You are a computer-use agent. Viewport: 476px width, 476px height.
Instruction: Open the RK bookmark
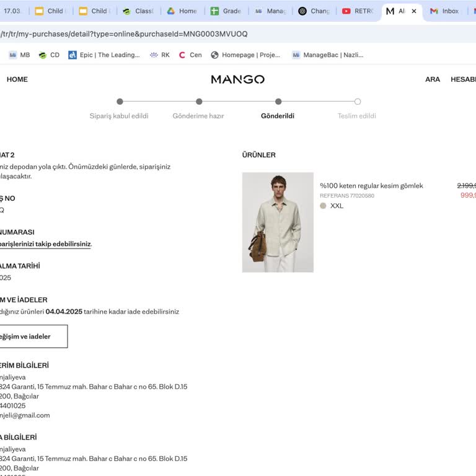(x=160, y=55)
